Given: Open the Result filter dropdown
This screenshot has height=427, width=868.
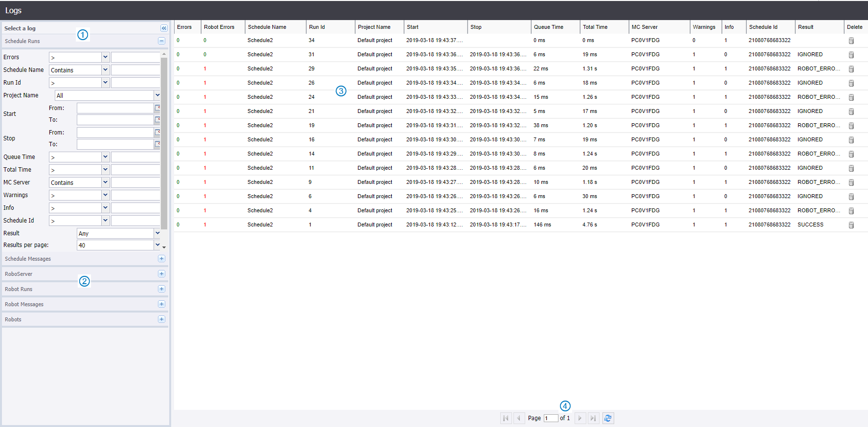Looking at the screenshot, I should tap(157, 233).
